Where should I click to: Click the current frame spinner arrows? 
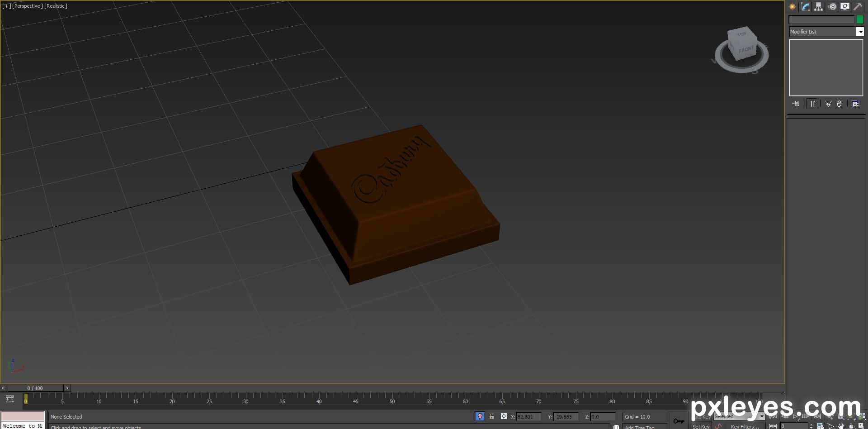coord(811,426)
